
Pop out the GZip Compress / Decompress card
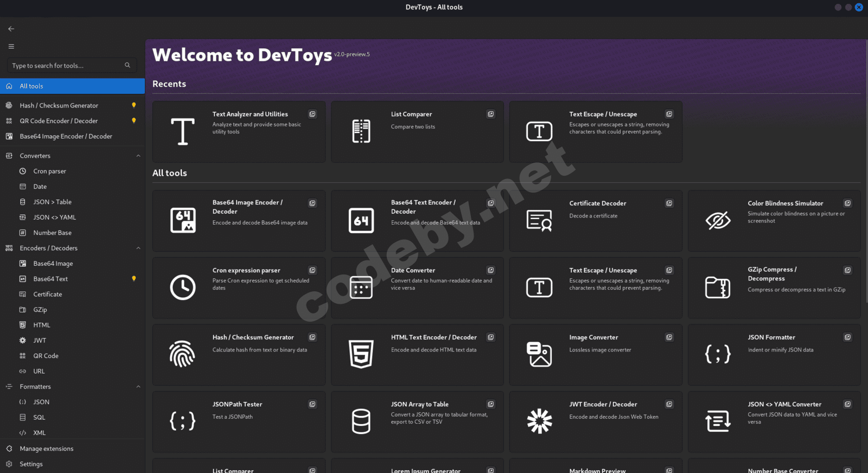(848, 270)
